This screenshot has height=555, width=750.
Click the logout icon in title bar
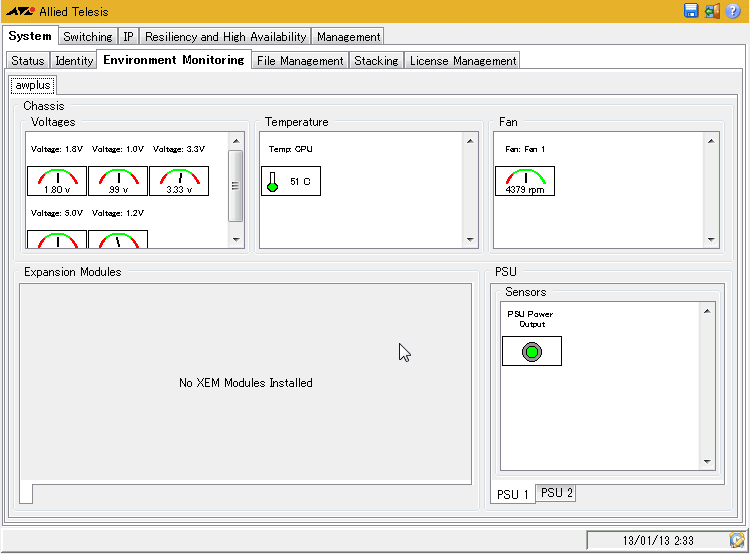click(x=712, y=11)
